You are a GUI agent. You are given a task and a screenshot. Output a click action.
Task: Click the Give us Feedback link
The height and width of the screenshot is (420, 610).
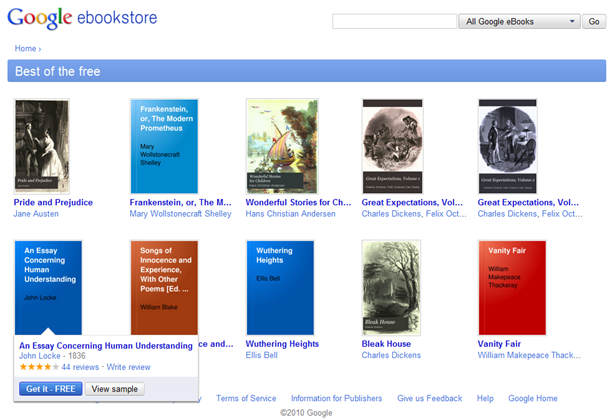tap(429, 398)
